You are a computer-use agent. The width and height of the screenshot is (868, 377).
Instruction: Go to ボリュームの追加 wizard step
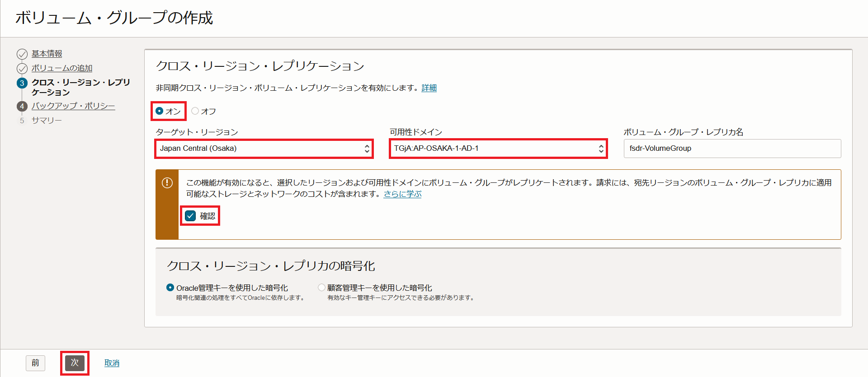click(x=62, y=68)
